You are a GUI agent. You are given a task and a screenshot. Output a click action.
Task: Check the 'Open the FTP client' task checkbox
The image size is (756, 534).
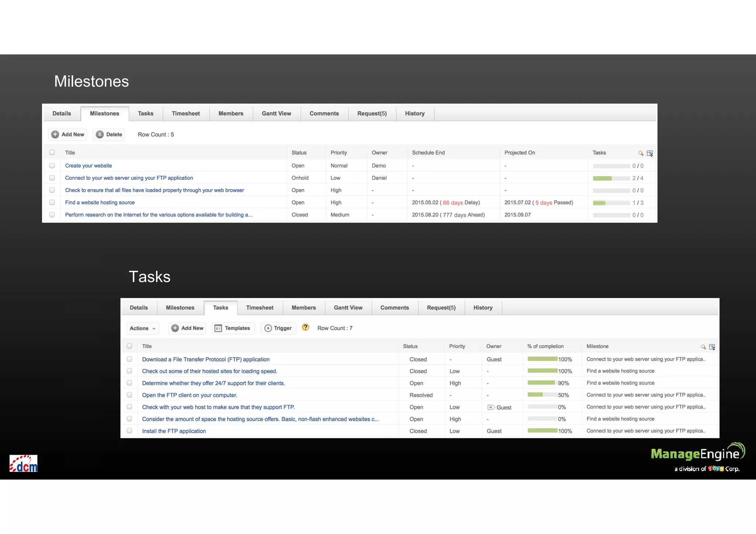click(129, 395)
